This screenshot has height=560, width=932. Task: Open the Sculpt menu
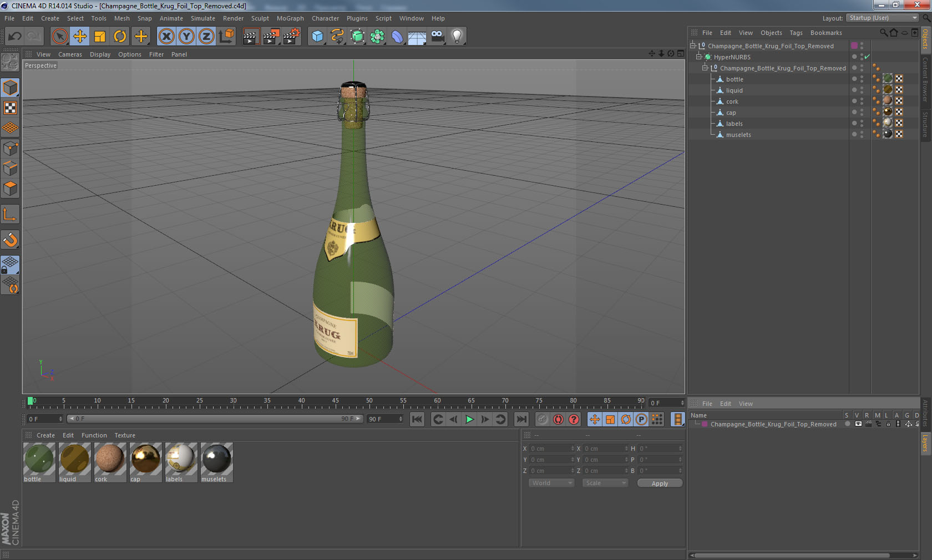click(260, 18)
